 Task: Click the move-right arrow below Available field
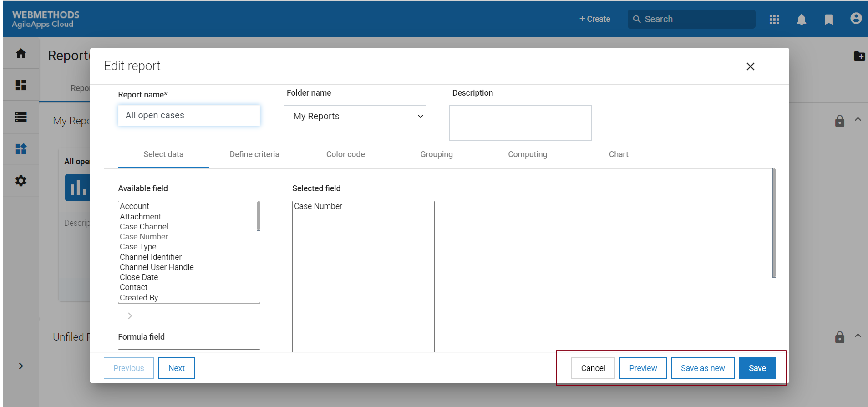pos(130,315)
